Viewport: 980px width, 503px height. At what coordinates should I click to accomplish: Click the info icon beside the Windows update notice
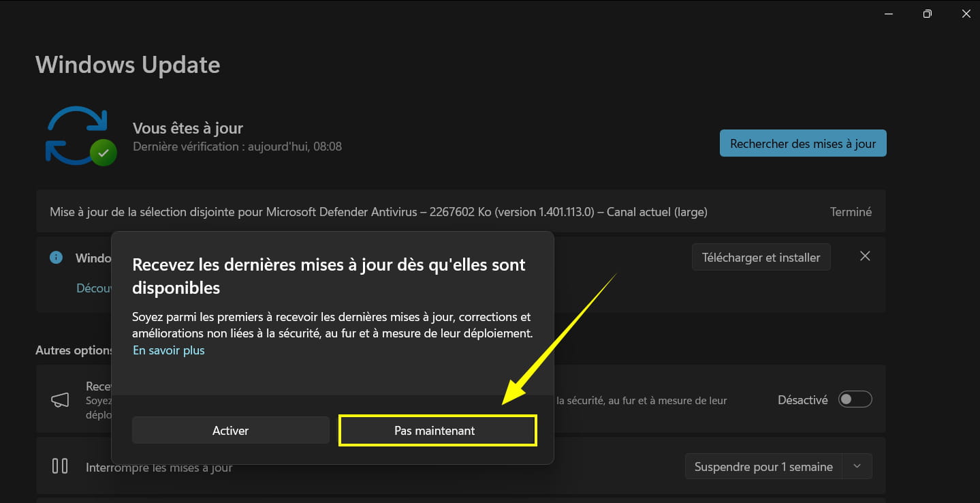[57, 258]
